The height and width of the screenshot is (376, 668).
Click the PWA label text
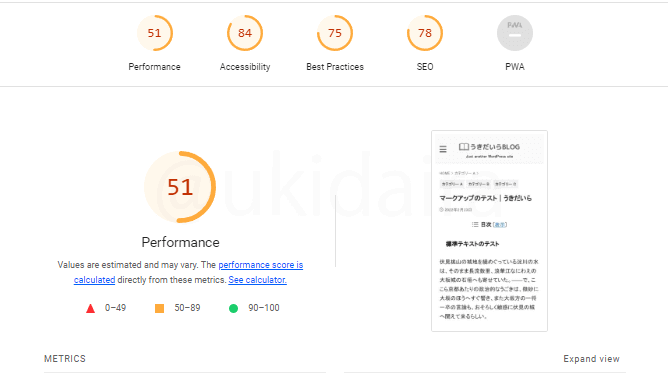click(x=515, y=67)
